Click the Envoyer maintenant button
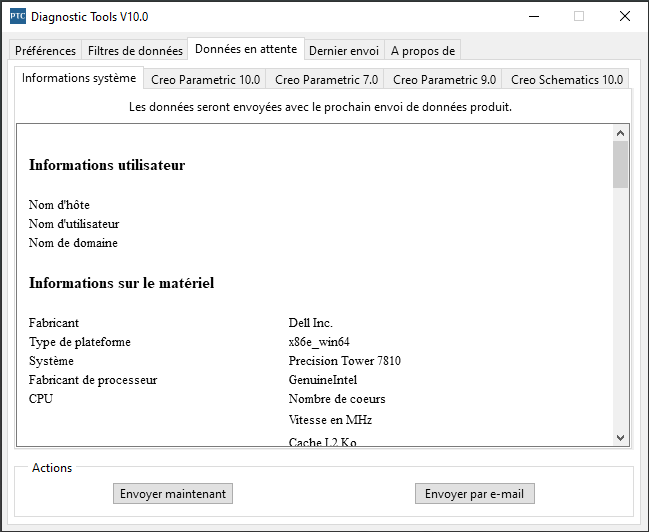Image resolution: width=649 pixels, height=532 pixels. pyautogui.click(x=173, y=493)
